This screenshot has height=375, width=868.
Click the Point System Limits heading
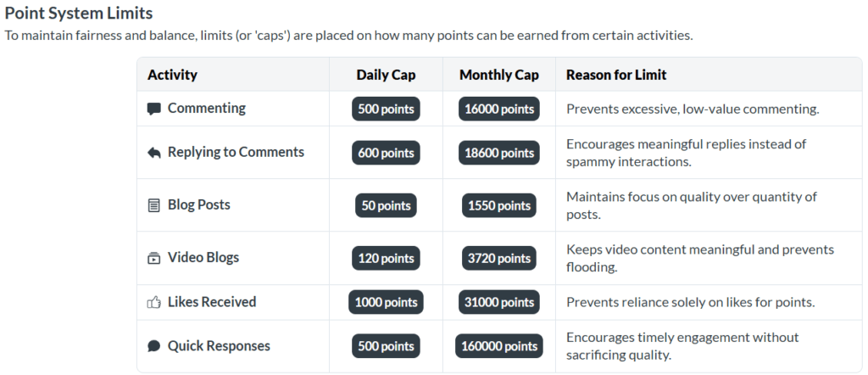tap(79, 14)
